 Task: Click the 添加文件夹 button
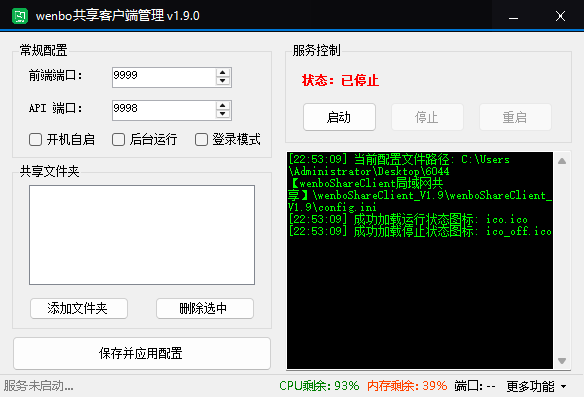click(x=79, y=308)
